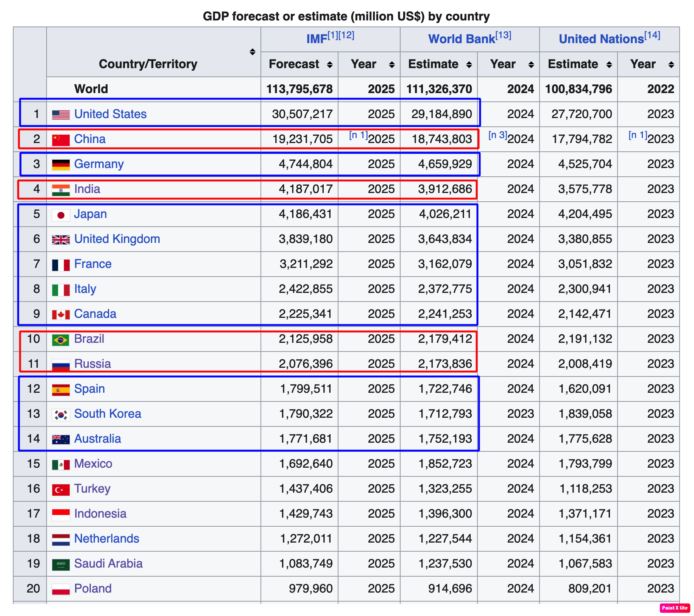
Task: Click citation 13 next to World Bank
Action: point(504,36)
